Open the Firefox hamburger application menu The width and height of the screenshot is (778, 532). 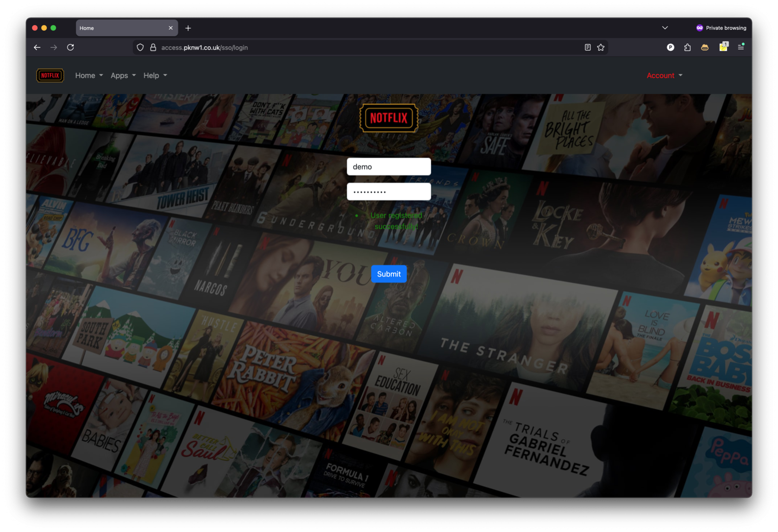tap(741, 47)
